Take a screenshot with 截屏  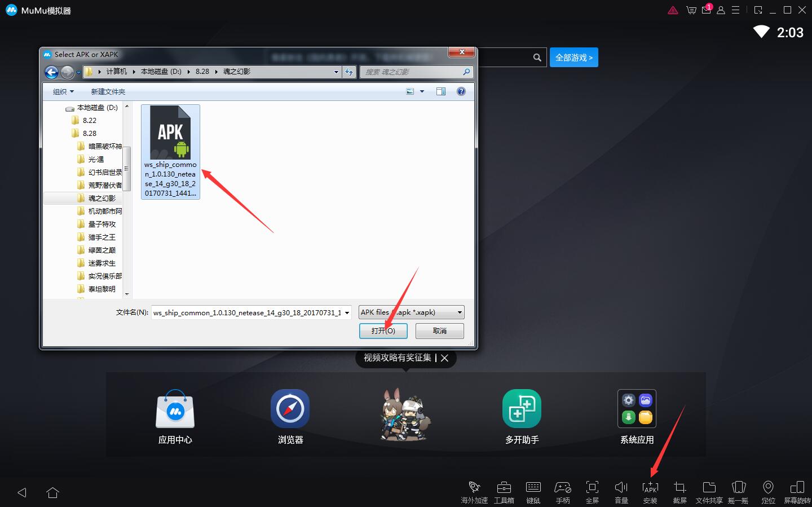[679, 492]
